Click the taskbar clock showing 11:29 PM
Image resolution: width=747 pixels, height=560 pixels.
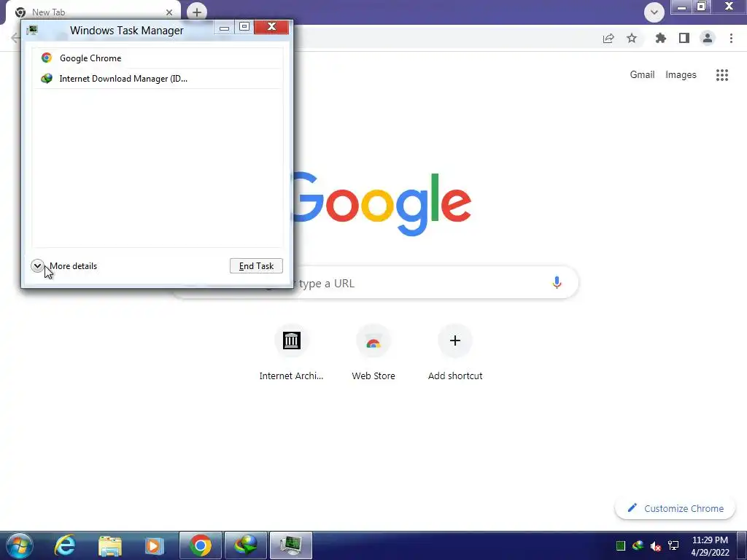pos(710,546)
